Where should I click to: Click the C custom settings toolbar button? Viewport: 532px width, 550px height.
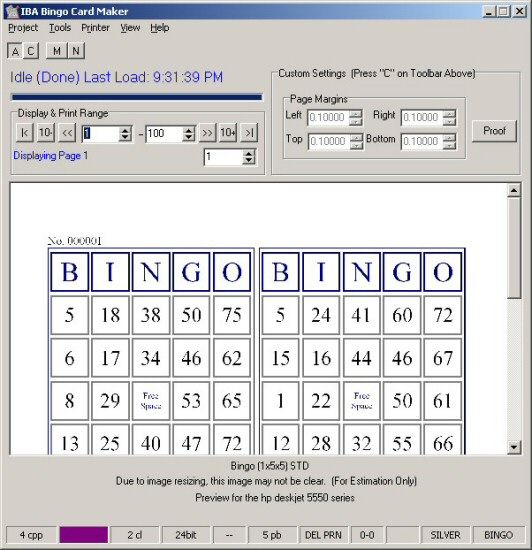click(x=31, y=51)
